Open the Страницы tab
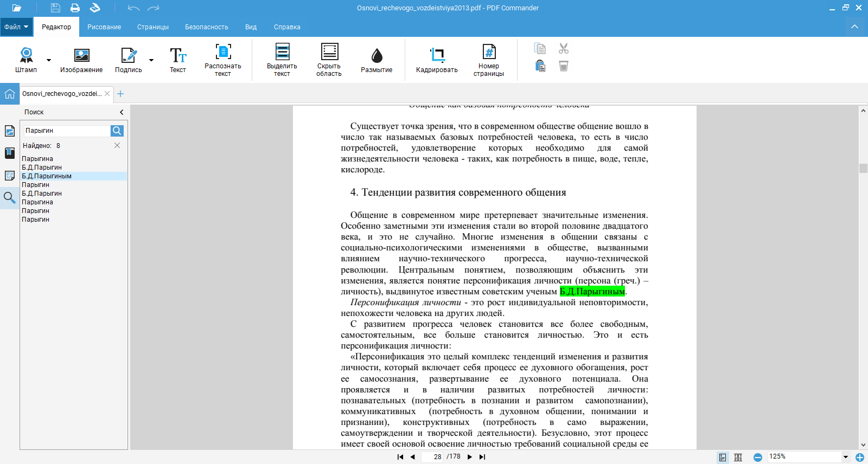Image resolution: width=868 pixels, height=464 pixels. (x=153, y=27)
